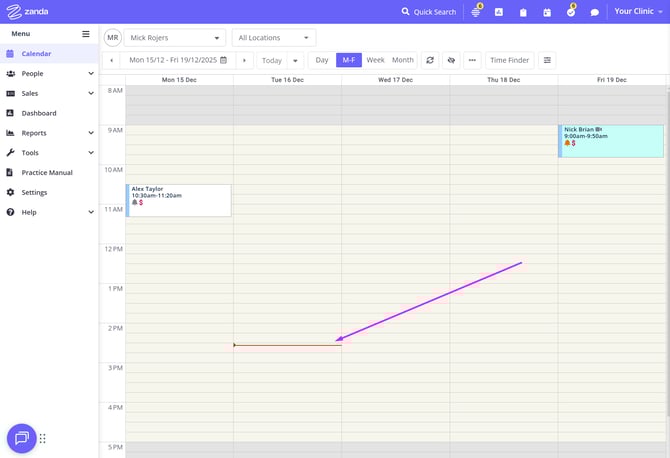The image size is (670, 458).
Task: Go to previous week with left arrow
Action: point(112,60)
